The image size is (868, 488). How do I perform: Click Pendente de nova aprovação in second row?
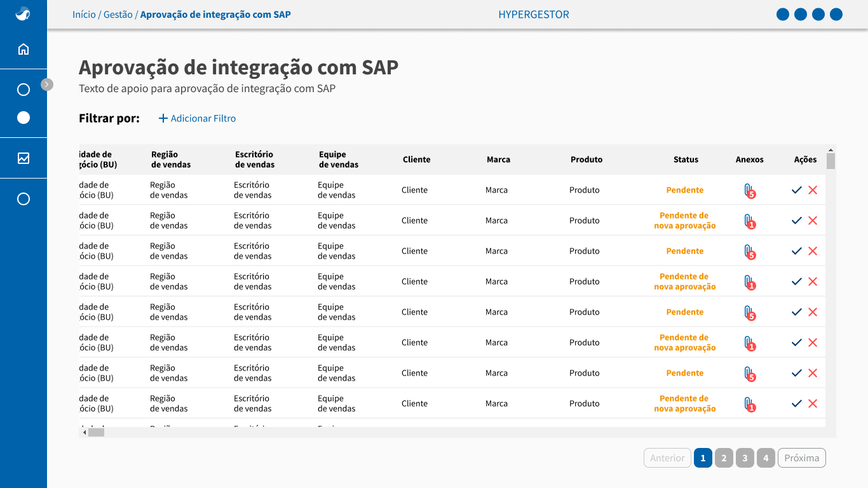[x=685, y=220]
